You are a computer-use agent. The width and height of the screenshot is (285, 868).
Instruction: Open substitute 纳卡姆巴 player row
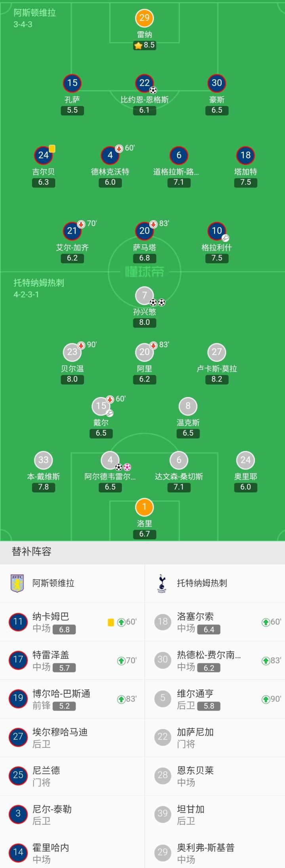pyautogui.click(x=72, y=622)
